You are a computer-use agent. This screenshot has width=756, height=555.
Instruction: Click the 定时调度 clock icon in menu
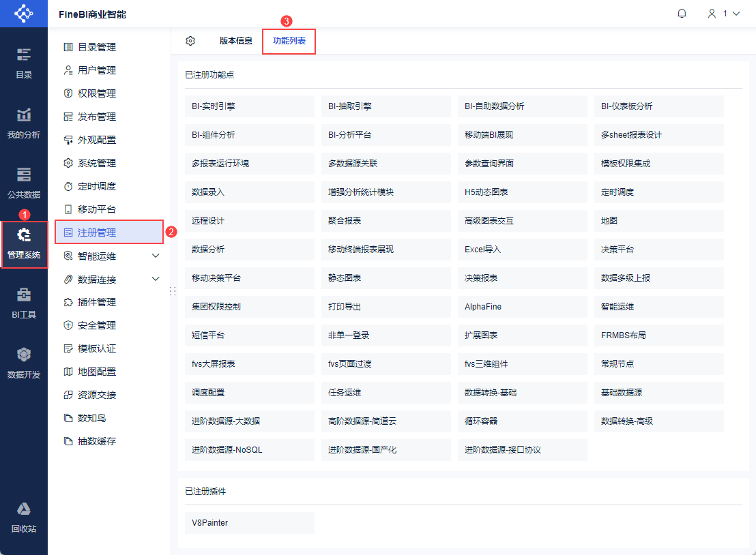[68, 186]
